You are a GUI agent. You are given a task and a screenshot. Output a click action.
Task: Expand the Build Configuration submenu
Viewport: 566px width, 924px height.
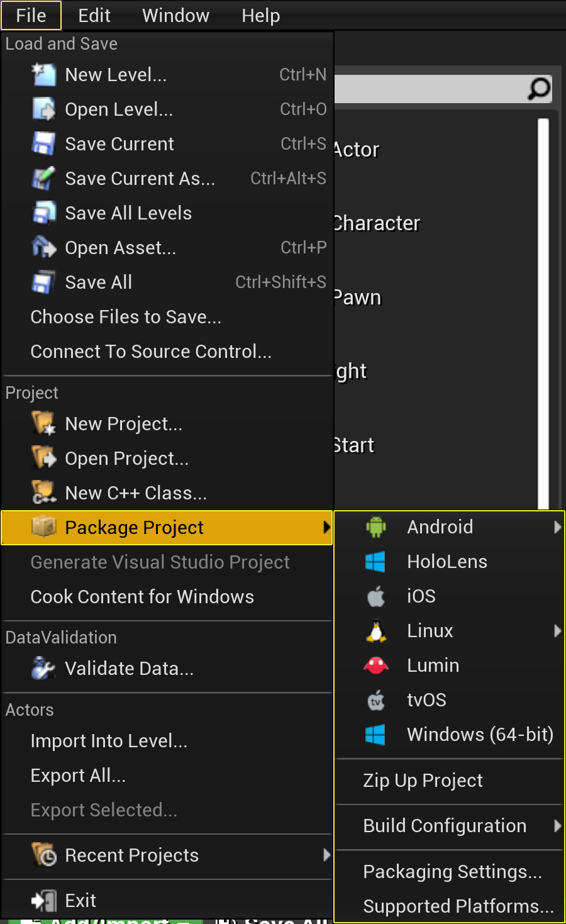pos(557,825)
